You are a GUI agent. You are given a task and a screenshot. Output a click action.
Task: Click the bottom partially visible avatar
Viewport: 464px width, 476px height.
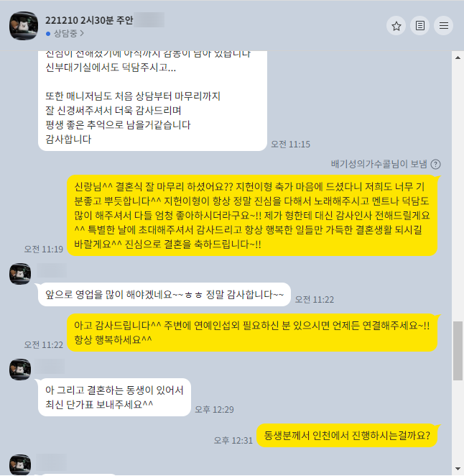(x=20, y=464)
